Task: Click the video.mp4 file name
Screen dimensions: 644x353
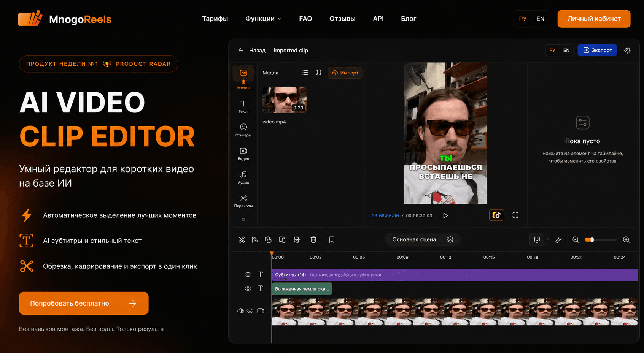Action: tap(274, 122)
